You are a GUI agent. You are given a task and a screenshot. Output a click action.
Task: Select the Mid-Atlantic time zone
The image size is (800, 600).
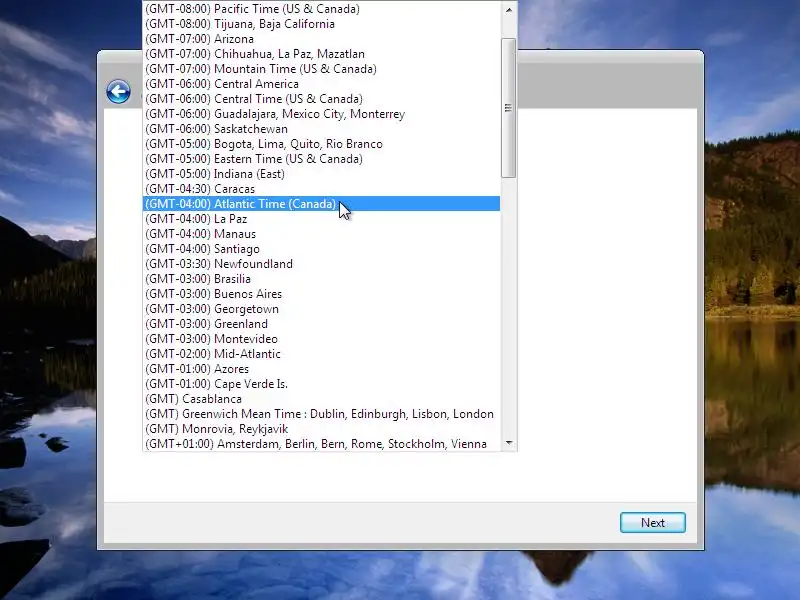[x=321, y=354]
